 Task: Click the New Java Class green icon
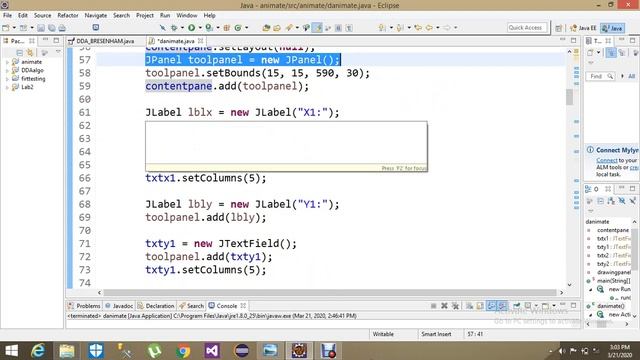[x=238, y=28]
